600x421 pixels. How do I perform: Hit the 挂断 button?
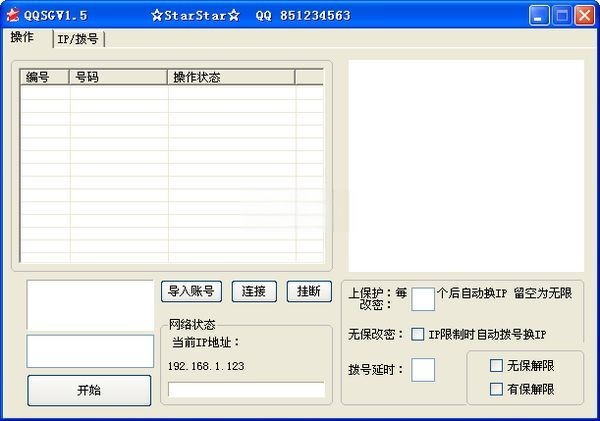tap(309, 291)
